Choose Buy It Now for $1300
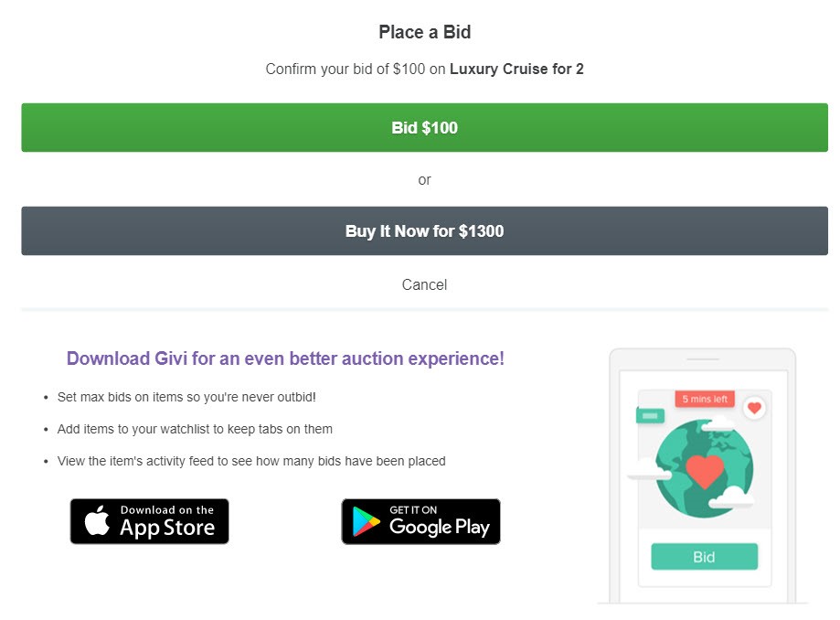Screen dimensions: 840x620 point(424,231)
